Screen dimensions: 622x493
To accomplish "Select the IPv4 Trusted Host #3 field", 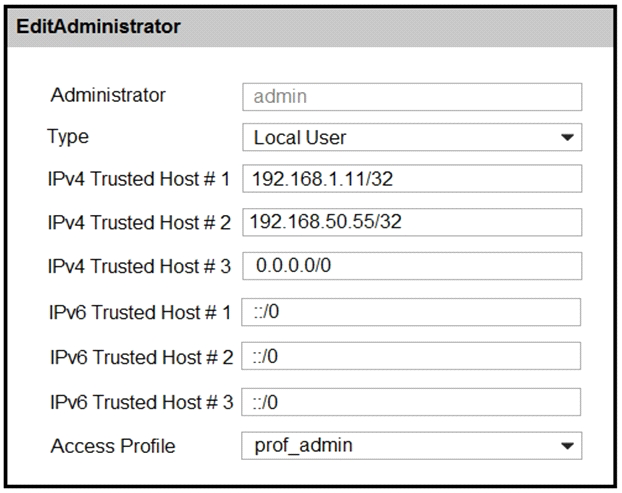I will point(411,266).
